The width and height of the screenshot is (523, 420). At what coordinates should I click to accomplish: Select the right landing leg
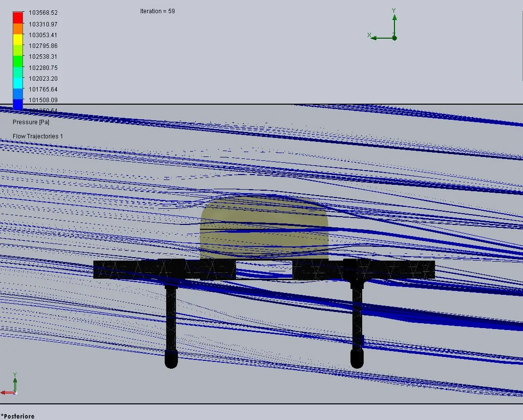click(356, 325)
